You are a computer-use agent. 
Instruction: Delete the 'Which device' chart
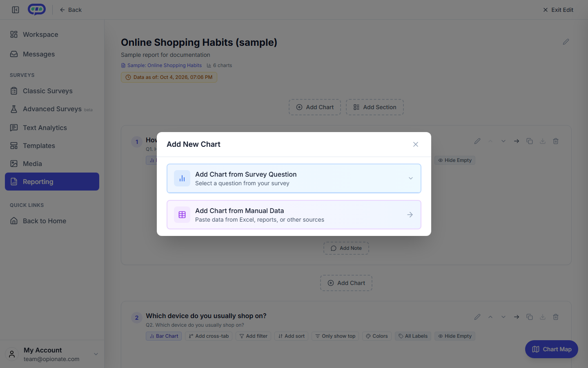(556, 317)
